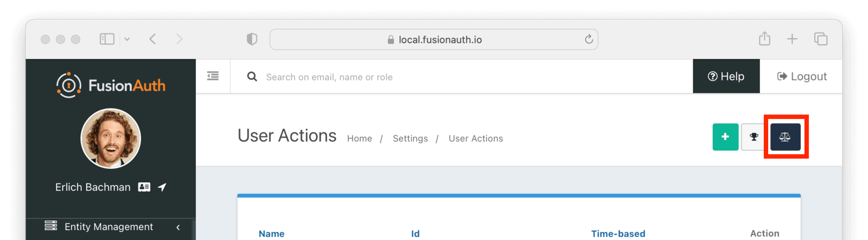Click the balance scales icon button
This screenshot has height=240, width=868.
pyautogui.click(x=785, y=137)
